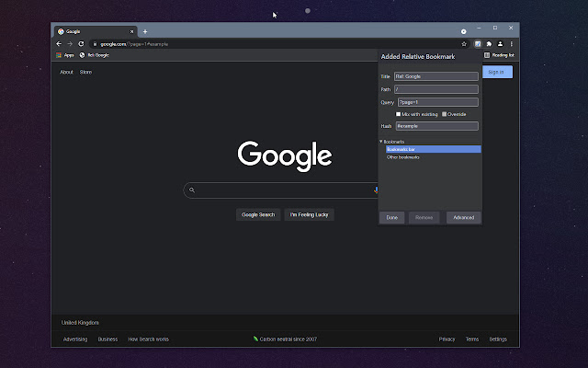Click the address bar URL

click(x=134, y=44)
